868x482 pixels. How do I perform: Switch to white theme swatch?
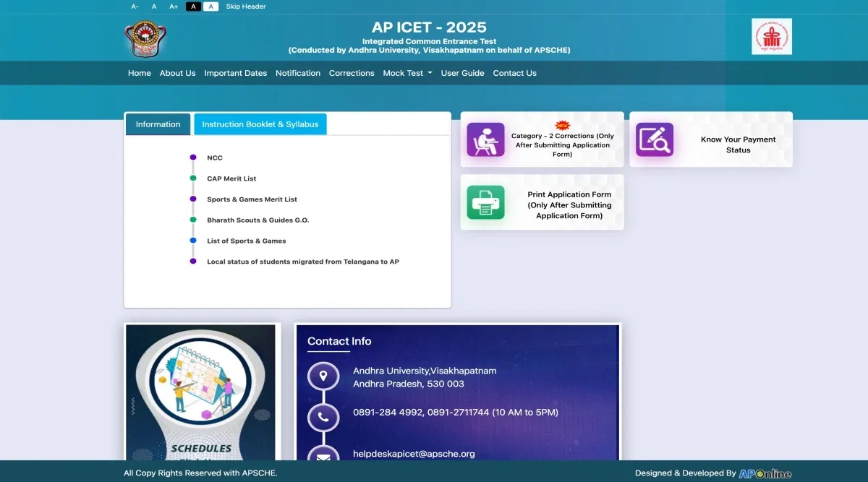point(210,7)
